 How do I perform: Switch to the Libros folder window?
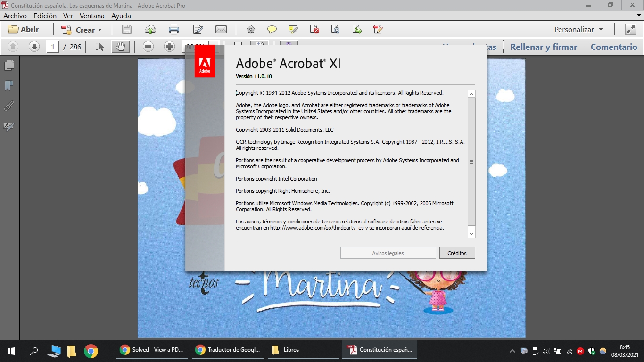(x=303, y=350)
